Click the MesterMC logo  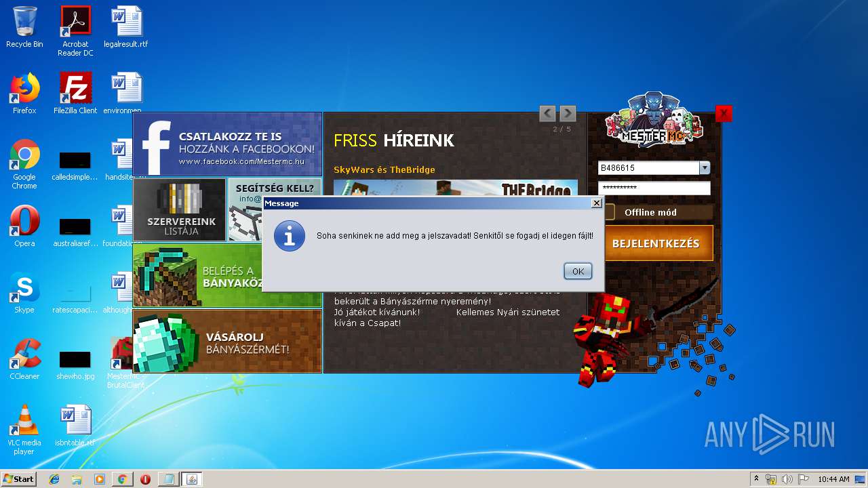pos(654,120)
